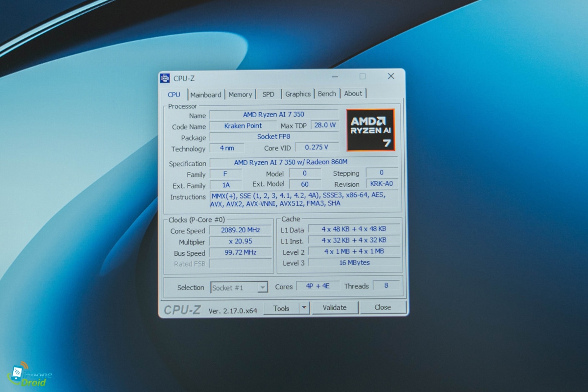The image size is (588, 392).
Task: Click the Core Speed value field
Action: 240,230
